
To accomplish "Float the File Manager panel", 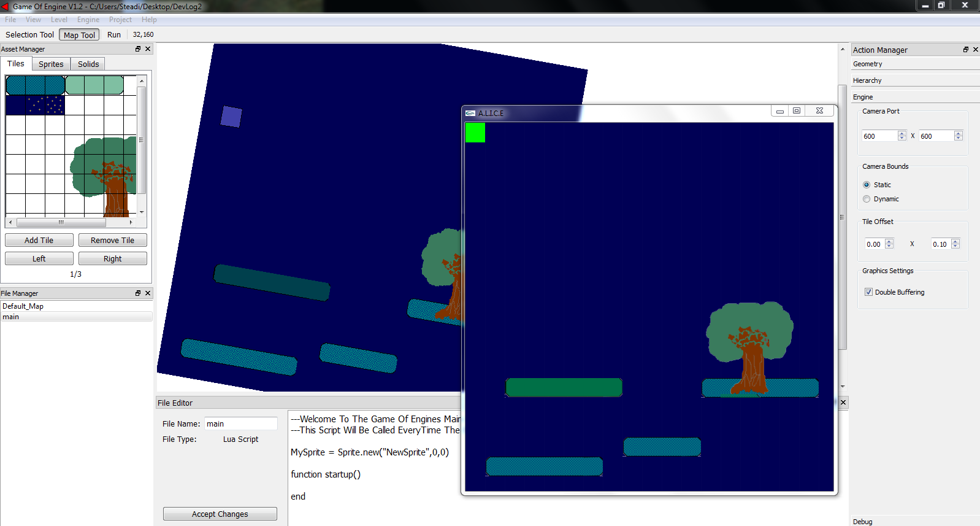I will tap(138, 293).
